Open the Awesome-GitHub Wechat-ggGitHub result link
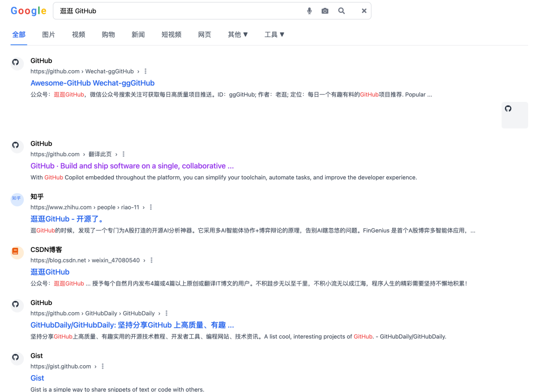535x392 pixels. [x=92, y=83]
